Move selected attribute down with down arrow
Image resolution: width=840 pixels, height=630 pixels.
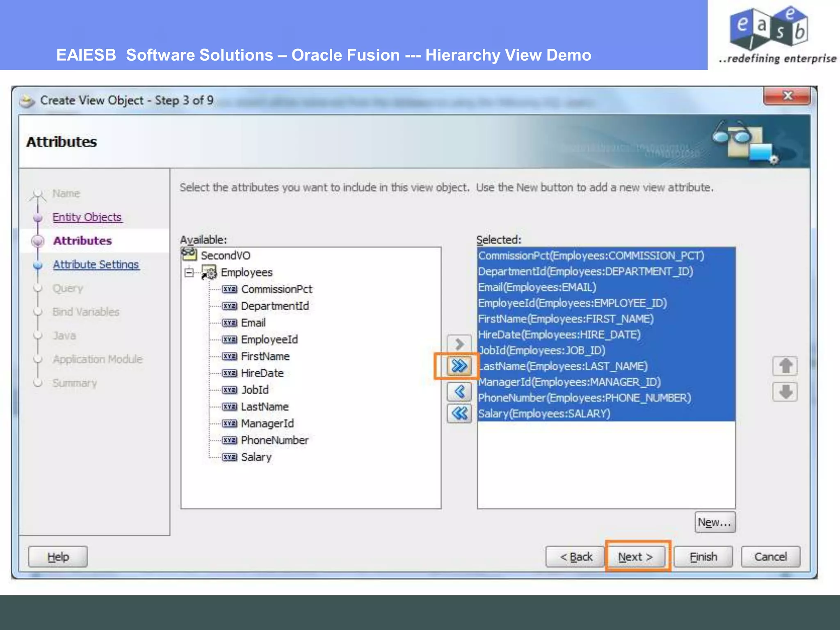pyautogui.click(x=785, y=392)
